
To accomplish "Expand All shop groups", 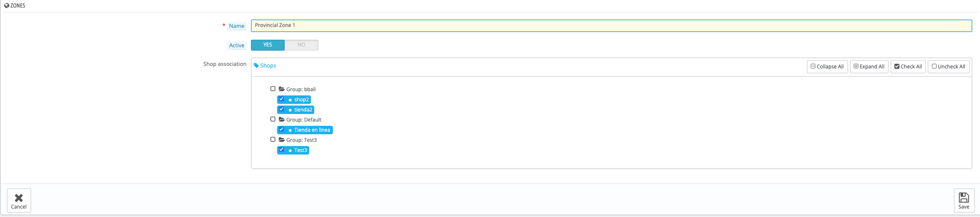I will click(869, 66).
